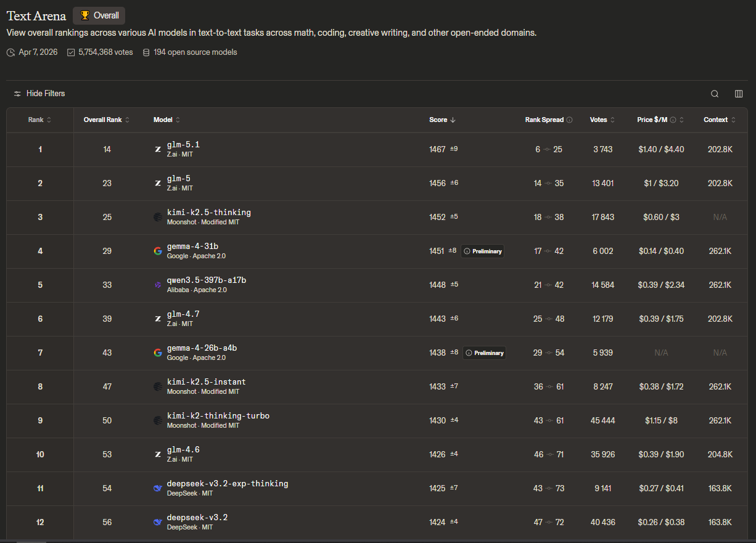
Task: Sort by the Votes column
Action: pos(602,120)
